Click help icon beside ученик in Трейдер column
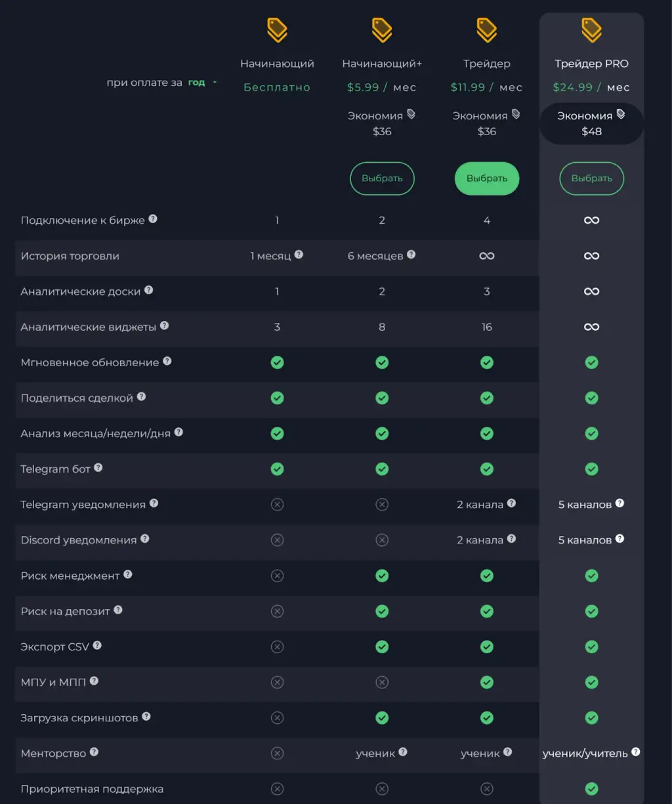Image resolution: width=672 pixels, height=804 pixels. point(508,752)
